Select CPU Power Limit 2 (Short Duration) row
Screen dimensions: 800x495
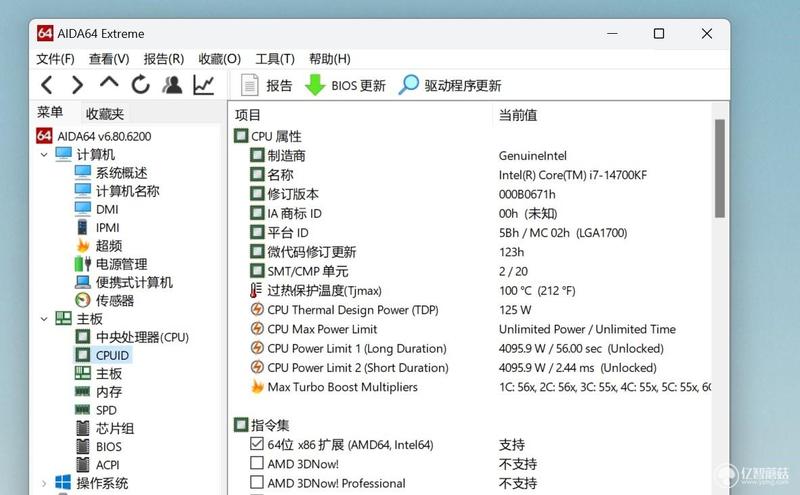click(x=471, y=367)
